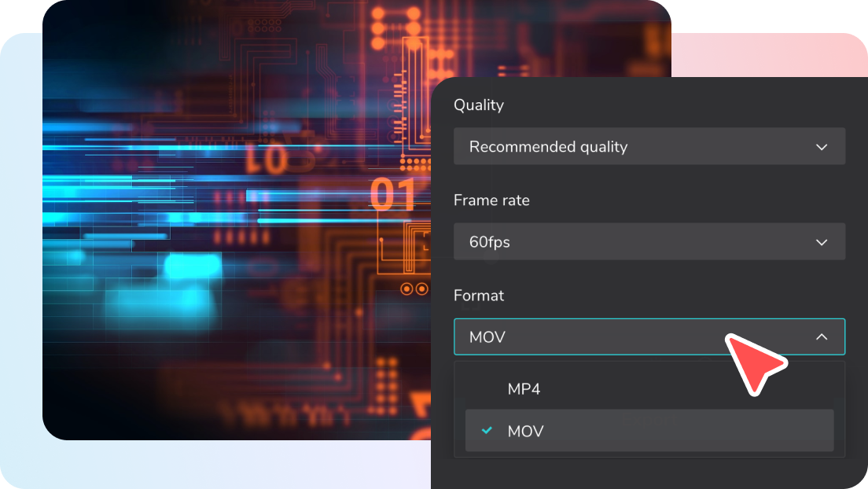Click the Format label
Viewport: 868px width, 489px height.
478,295
